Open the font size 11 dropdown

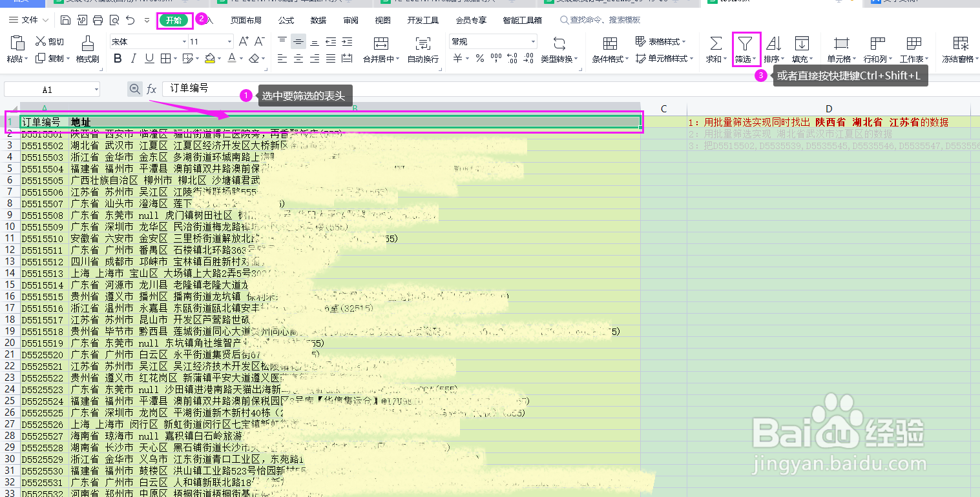pos(229,41)
